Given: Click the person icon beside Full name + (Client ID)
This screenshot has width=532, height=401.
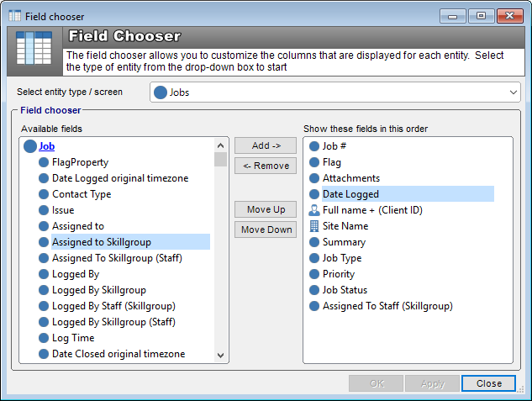Looking at the screenshot, I should click(x=314, y=210).
